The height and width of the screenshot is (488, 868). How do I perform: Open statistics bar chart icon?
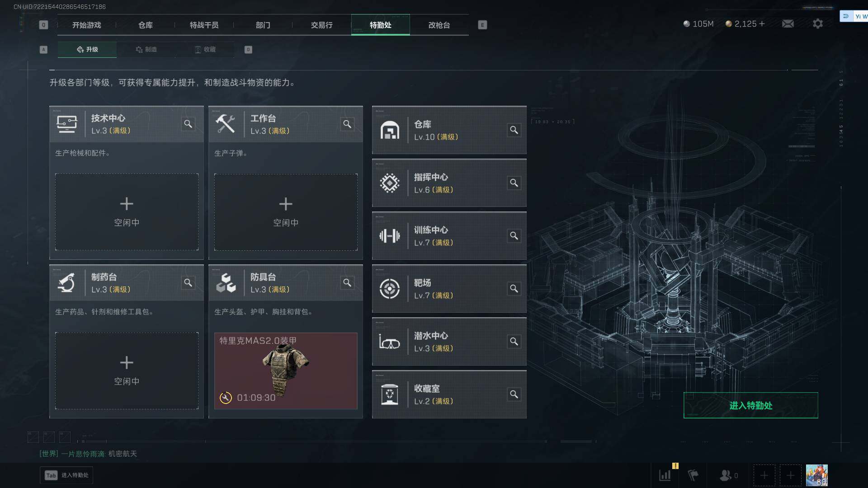[665, 475]
